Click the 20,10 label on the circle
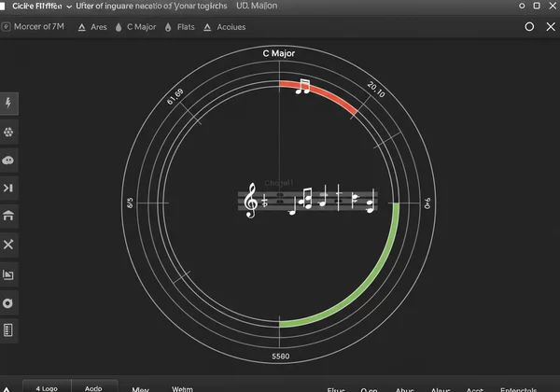The width and height of the screenshot is (560, 392). pos(376,90)
